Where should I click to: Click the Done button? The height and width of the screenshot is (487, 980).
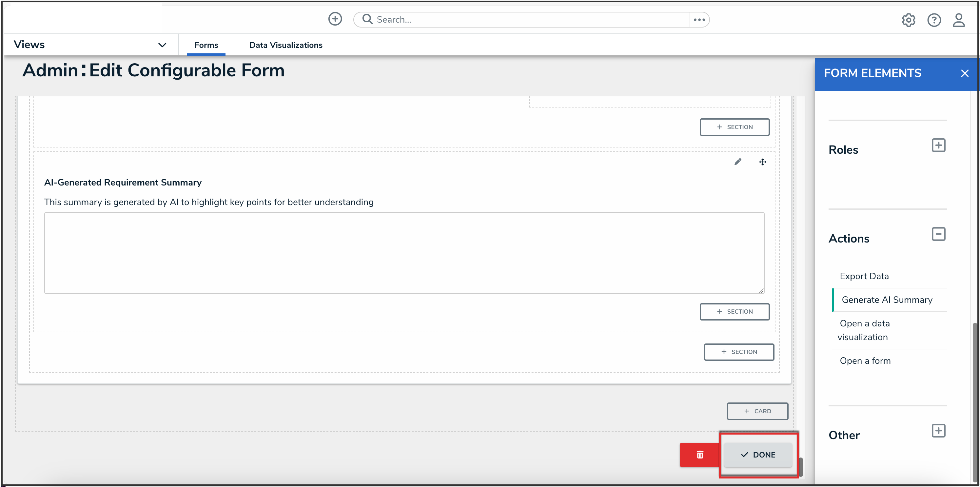(x=758, y=455)
